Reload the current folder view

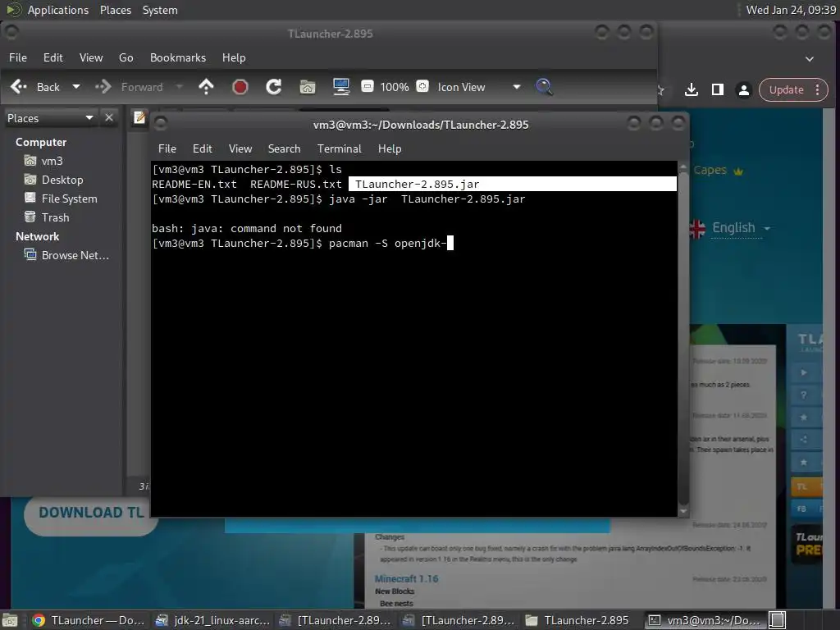click(274, 87)
